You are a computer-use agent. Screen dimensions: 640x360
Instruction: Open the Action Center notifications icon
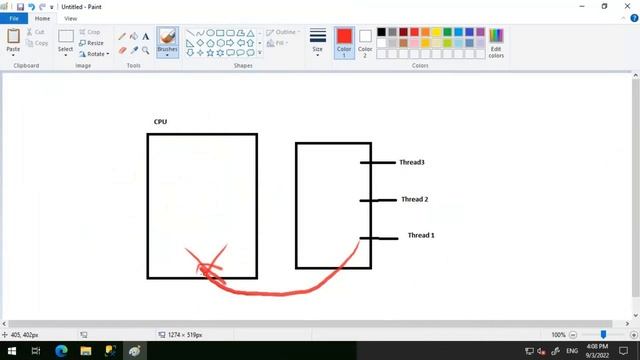pos(623,351)
